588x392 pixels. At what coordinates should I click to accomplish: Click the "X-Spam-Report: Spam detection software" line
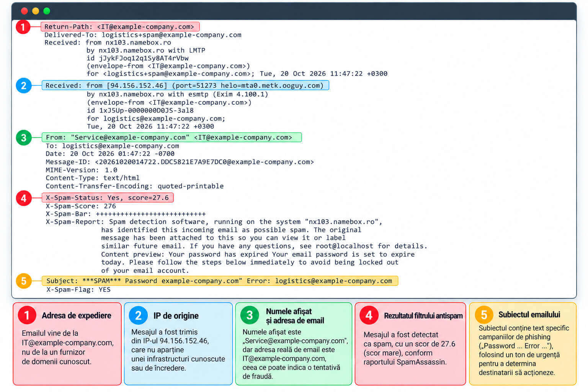click(214, 222)
